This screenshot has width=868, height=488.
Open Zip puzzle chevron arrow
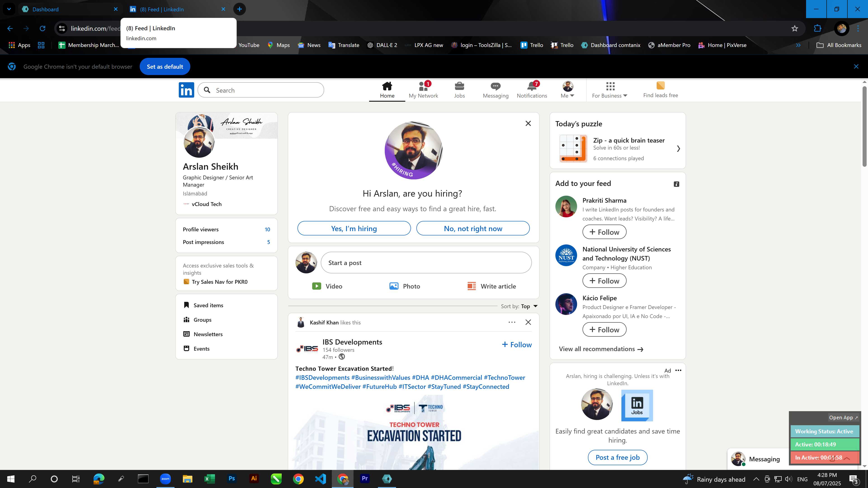[x=678, y=148]
